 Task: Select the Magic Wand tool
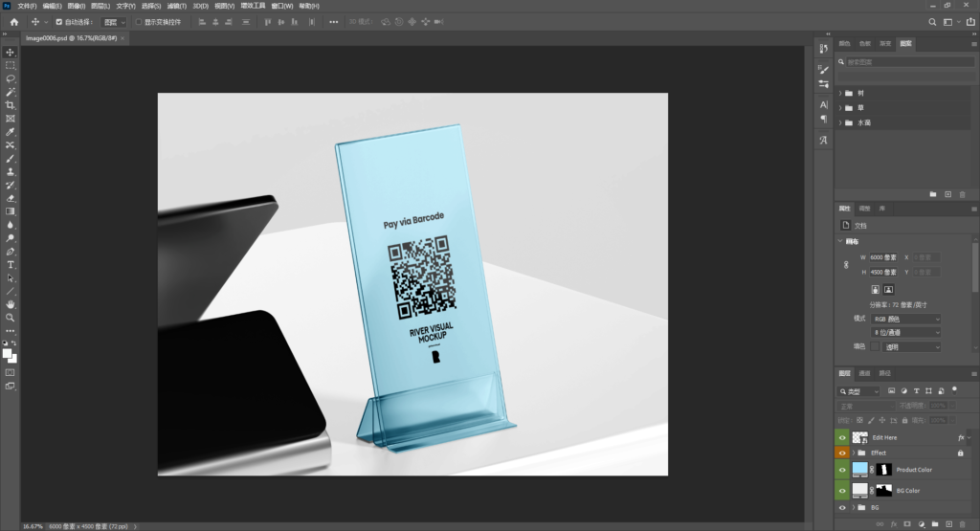tap(10, 92)
